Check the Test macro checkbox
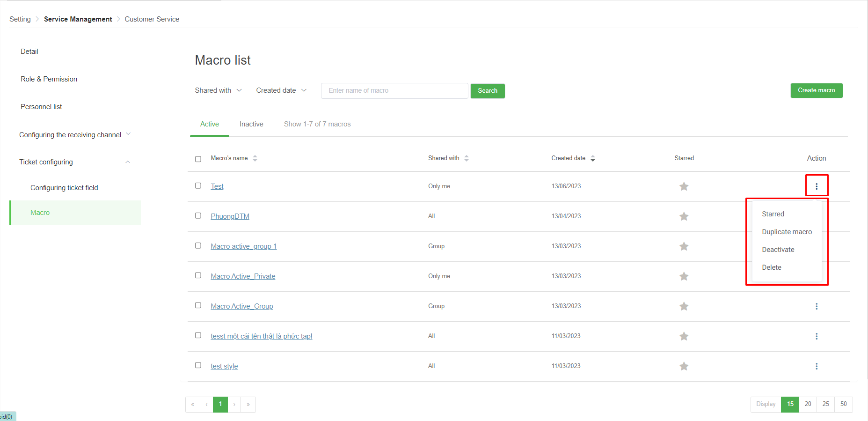The image size is (868, 421). [x=198, y=185]
